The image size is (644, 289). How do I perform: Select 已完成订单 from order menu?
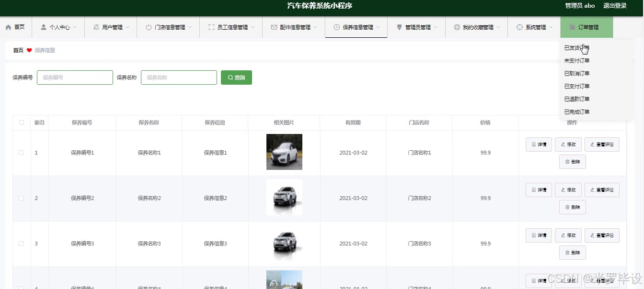click(x=577, y=112)
